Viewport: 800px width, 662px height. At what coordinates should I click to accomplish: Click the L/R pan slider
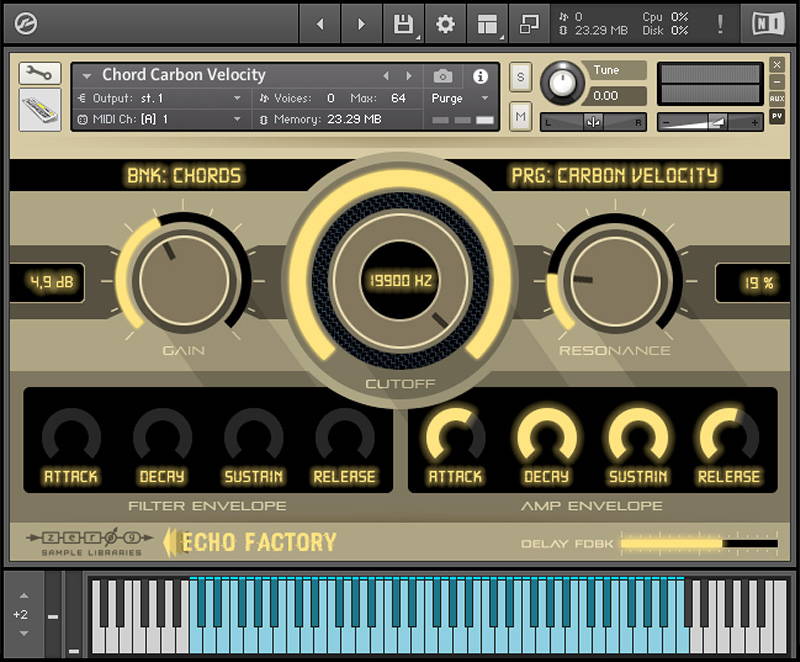593,122
